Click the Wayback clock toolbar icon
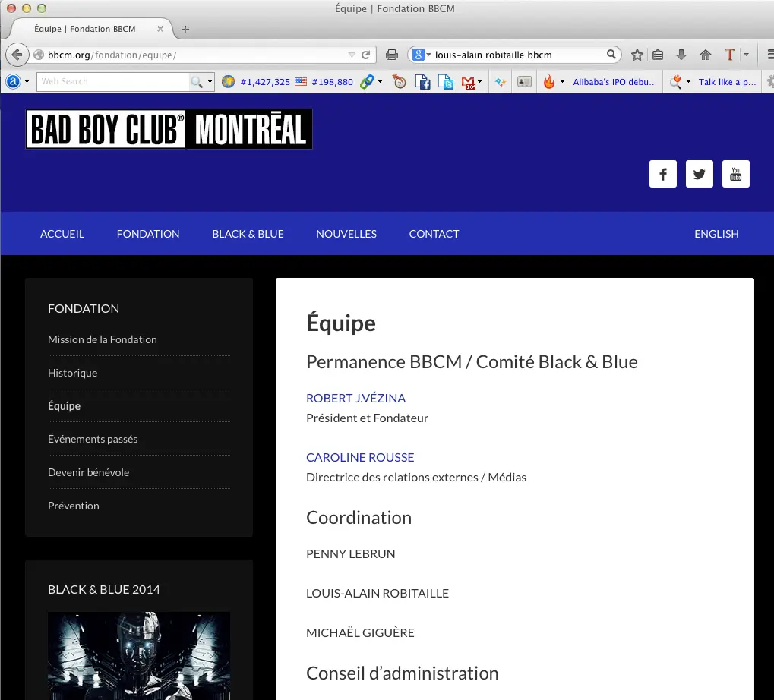Image resolution: width=774 pixels, height=700 pixels. (x=399, y=81)
